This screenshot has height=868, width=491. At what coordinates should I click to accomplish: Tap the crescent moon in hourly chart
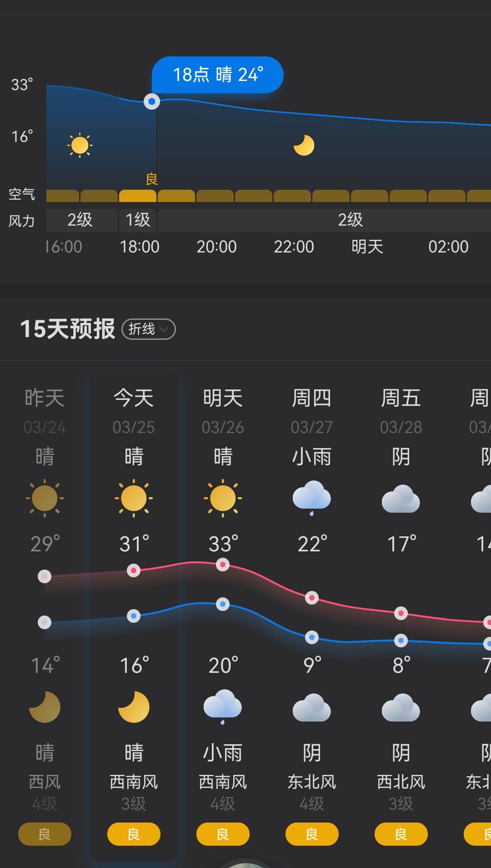pyautogui.click(x=304, y=145)
